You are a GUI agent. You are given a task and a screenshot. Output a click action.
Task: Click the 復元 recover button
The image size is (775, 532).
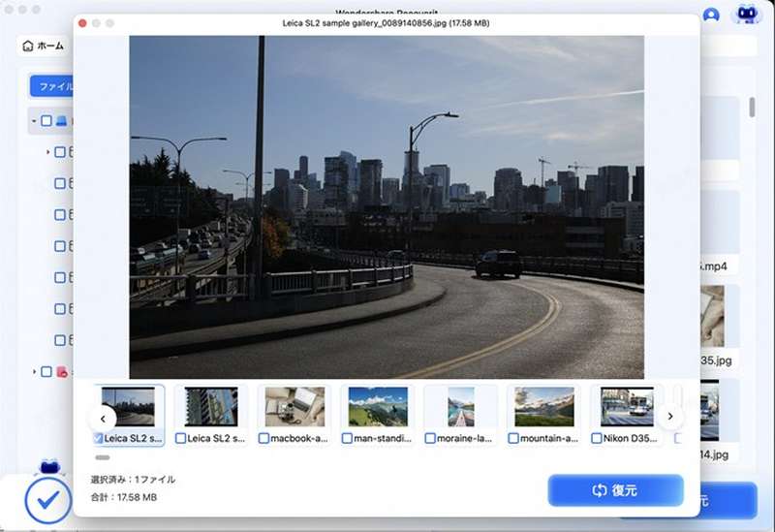(615, 490)
